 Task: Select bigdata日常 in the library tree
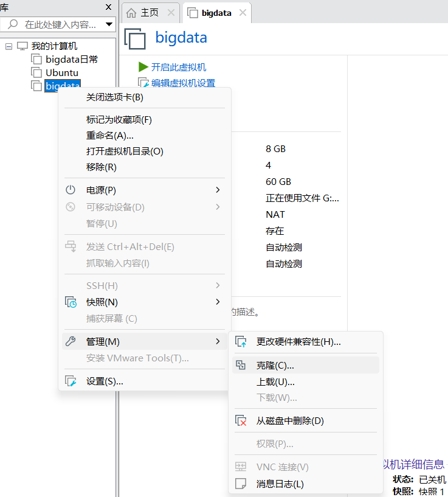tap(72, 59)
